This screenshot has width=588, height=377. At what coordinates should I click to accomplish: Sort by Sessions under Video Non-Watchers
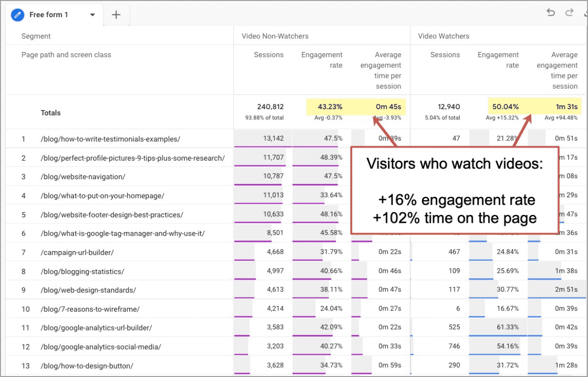click(269, 55)
